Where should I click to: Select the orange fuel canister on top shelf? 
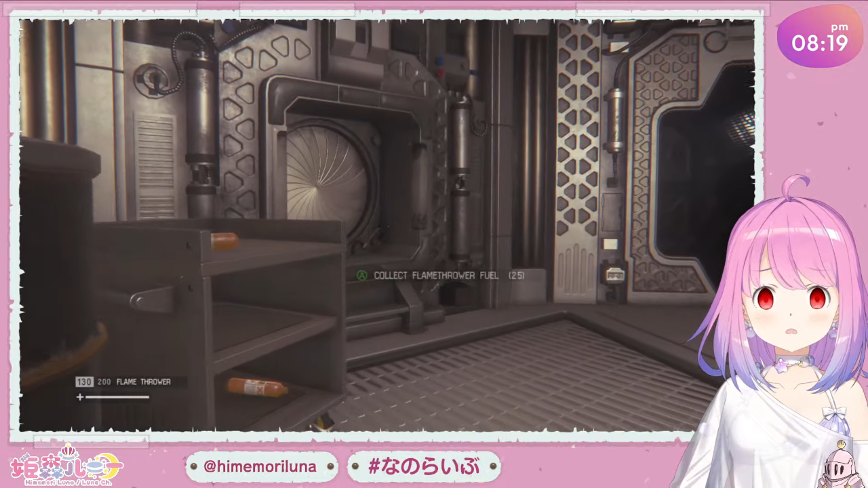click(x=224, y=240)
